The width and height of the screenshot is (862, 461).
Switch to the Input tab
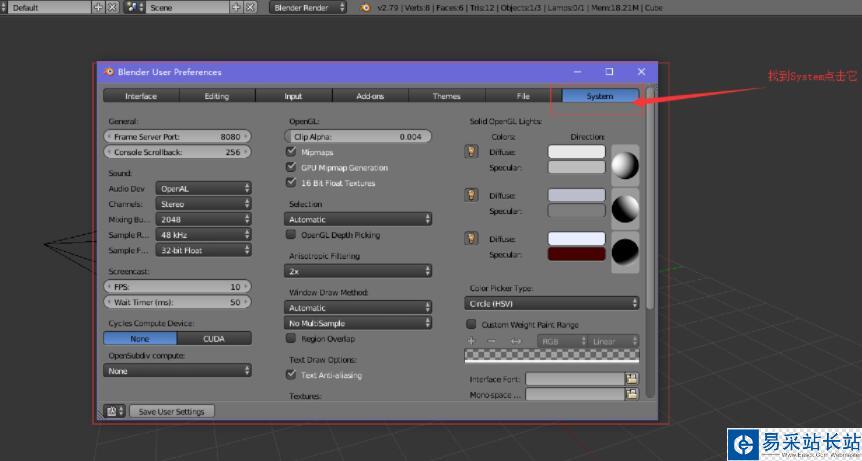[x=294, y=96]
